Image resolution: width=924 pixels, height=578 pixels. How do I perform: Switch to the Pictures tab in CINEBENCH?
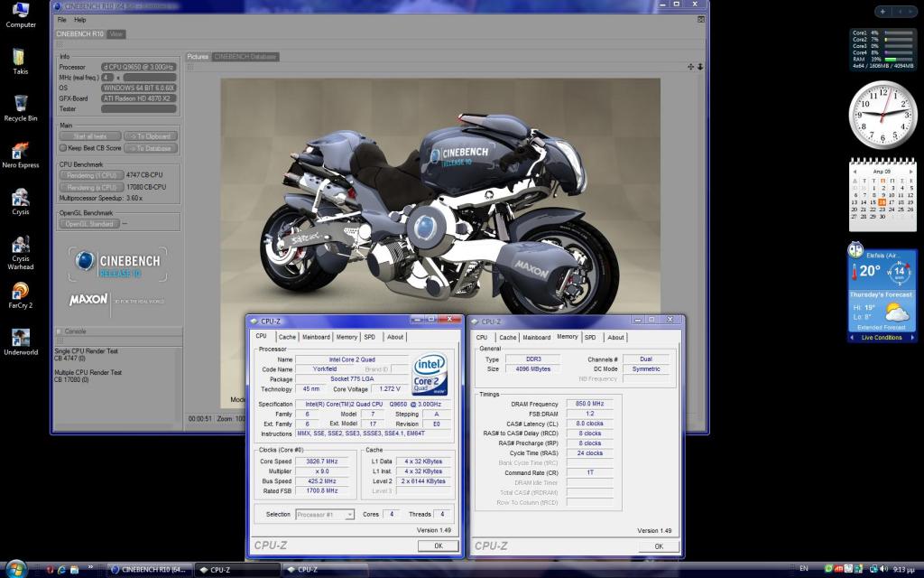tap(198, 57)
